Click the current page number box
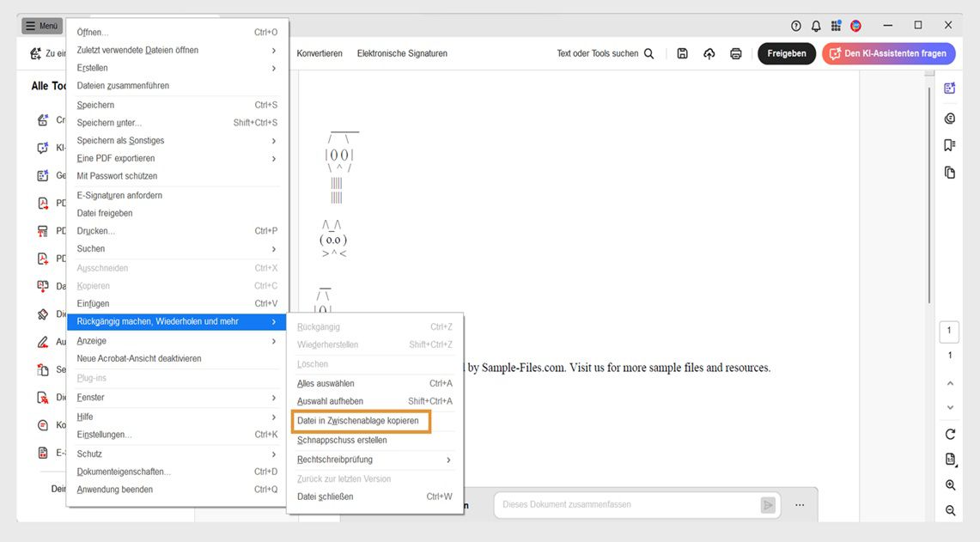Viewport: 980px width, 542px height. click(949, 332)
